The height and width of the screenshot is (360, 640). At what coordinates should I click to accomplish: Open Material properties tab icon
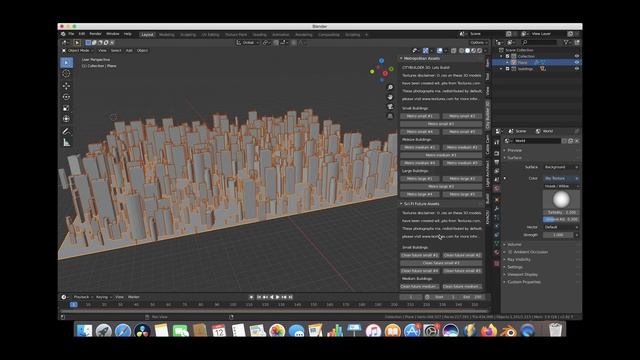(x=497, y=252)
